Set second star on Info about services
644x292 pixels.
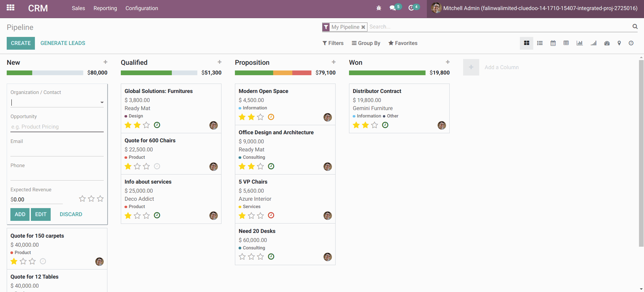(x=137, y=215)
